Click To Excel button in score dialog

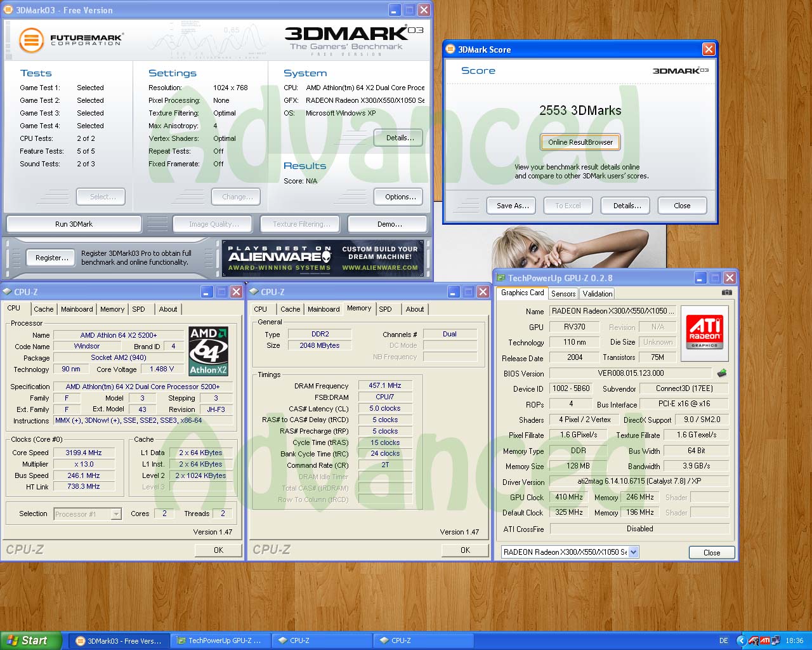[x=568, y=206]
